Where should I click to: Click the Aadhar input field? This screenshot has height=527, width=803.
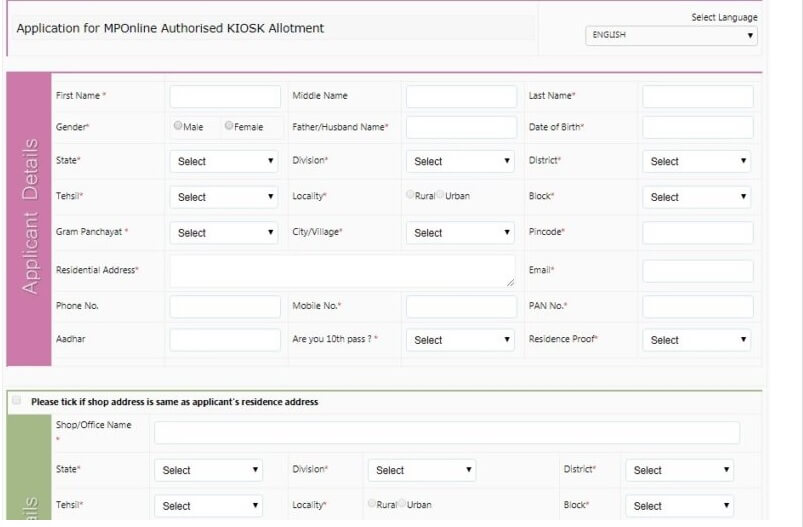click(225, 340)
